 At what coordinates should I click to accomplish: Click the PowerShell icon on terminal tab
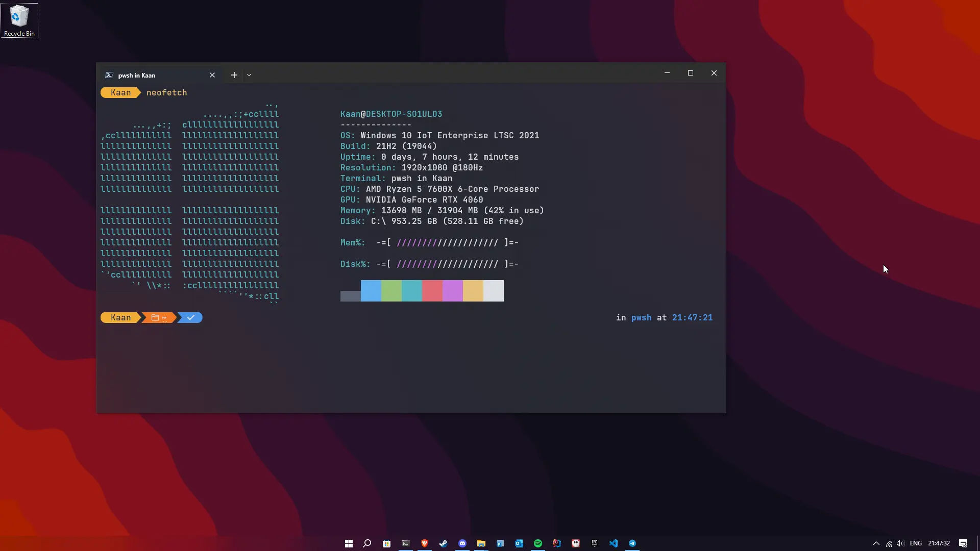(109, 75)
